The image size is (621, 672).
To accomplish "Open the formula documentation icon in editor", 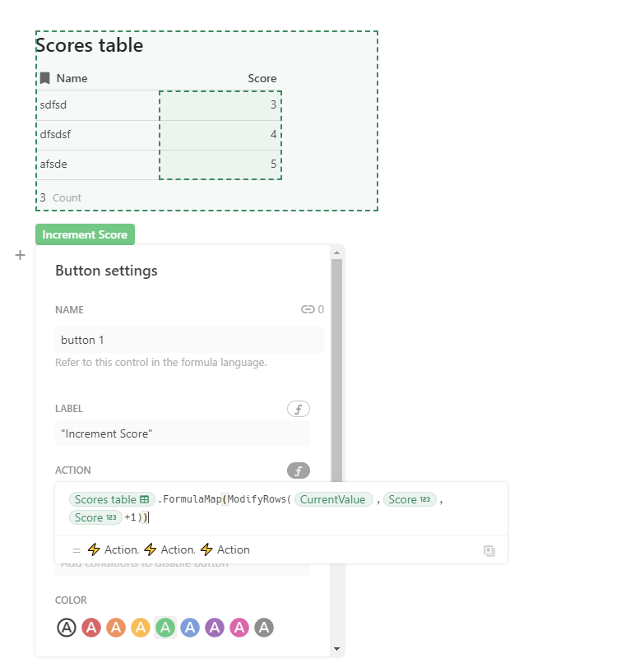I will click(x=489, y=550).
